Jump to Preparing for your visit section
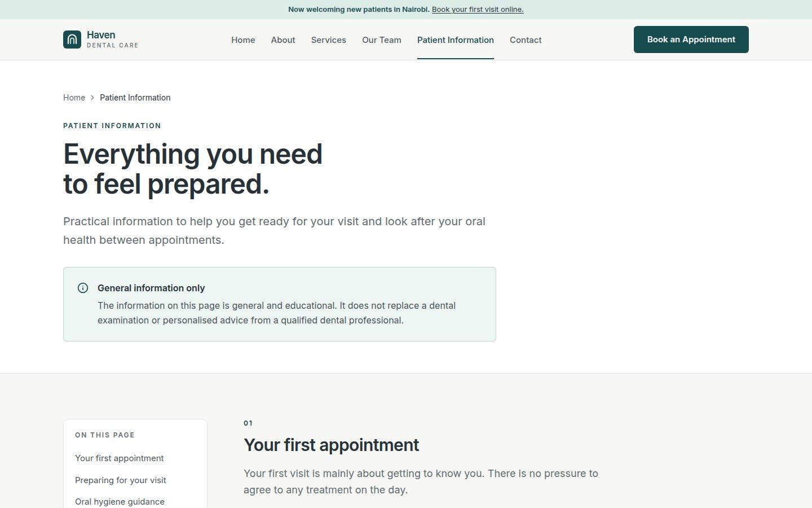Screen dimensions: 812x508 (121, 480)
